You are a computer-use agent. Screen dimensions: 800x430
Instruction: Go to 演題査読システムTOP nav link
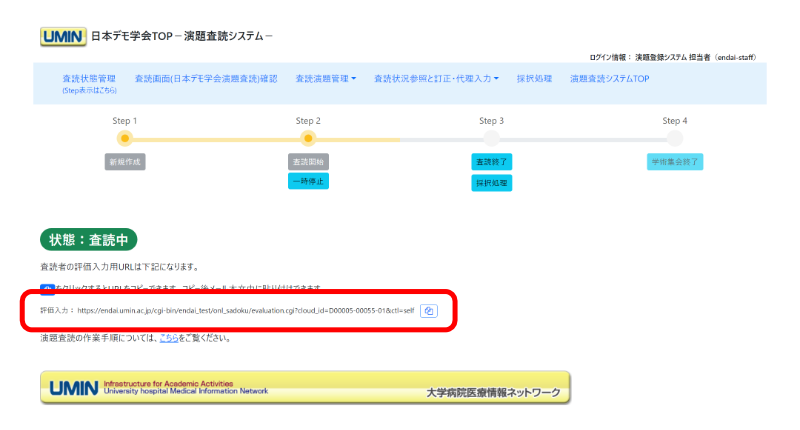pos(610,78)
